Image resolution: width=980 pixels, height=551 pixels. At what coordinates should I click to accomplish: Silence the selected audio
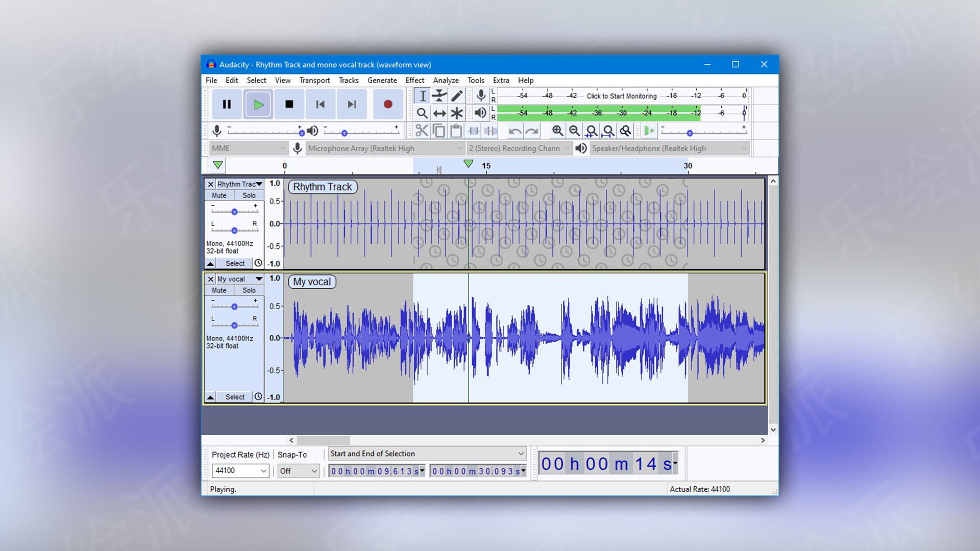491,131
